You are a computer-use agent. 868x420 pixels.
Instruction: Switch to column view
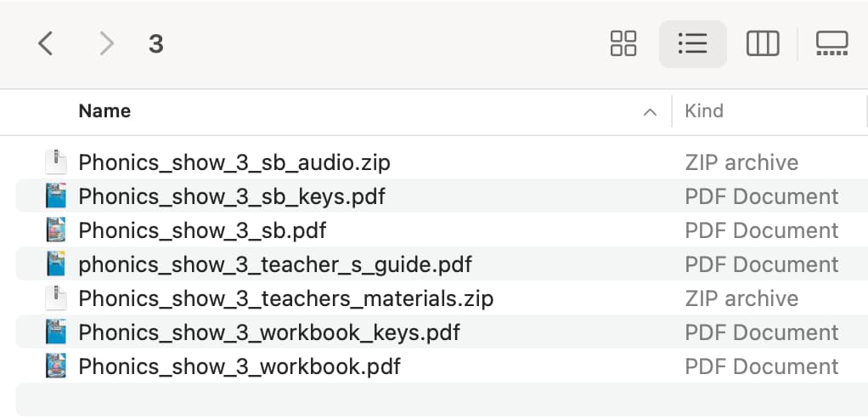coord(763,43)
